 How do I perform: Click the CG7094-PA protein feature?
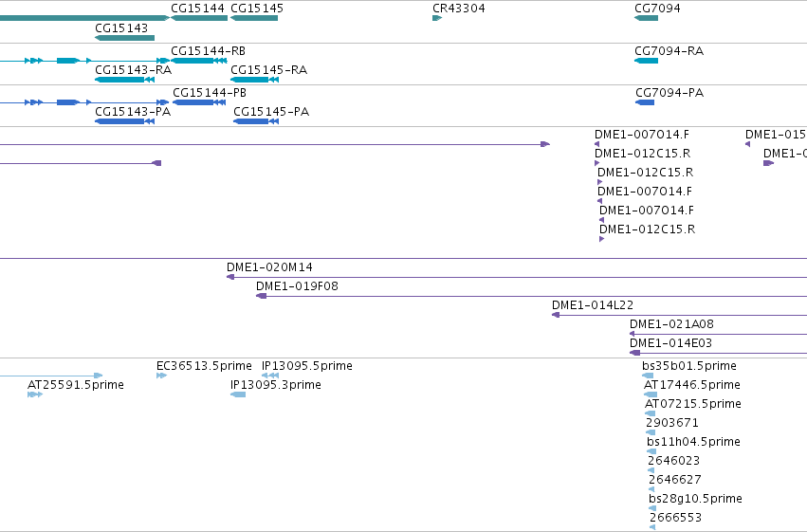[645, 102]
